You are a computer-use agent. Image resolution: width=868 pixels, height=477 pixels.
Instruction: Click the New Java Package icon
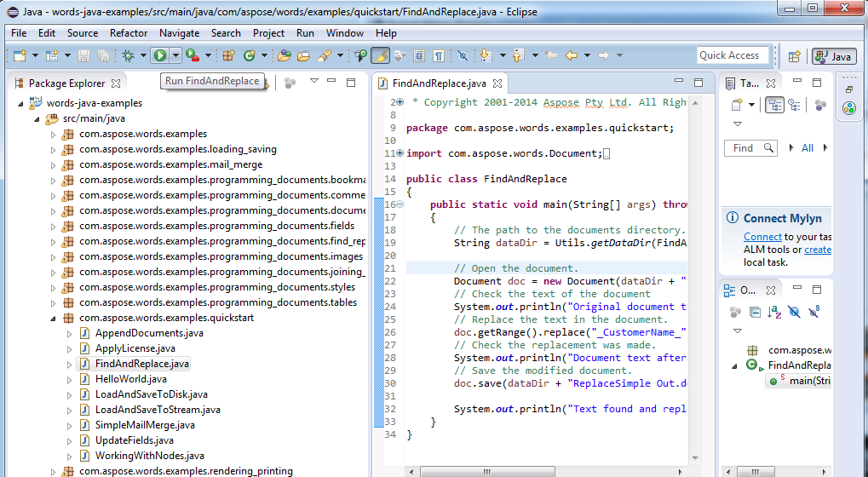coord(228,55)
